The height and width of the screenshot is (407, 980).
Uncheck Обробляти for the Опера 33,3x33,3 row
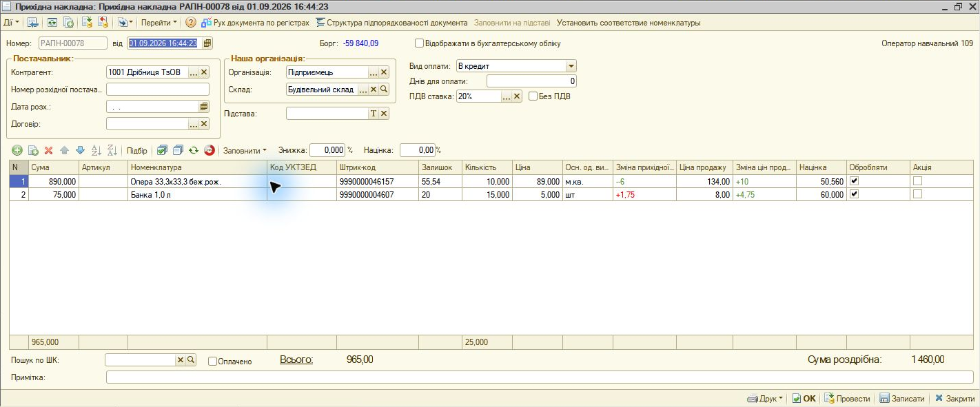point(854,180)
